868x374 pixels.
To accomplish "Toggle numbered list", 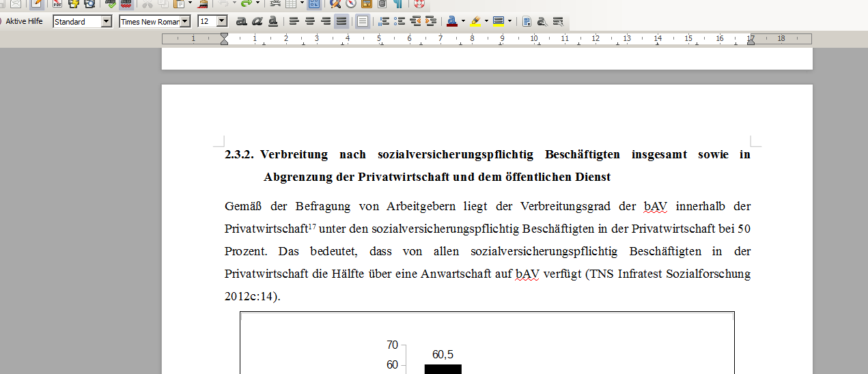I will [x=383, y=21].
